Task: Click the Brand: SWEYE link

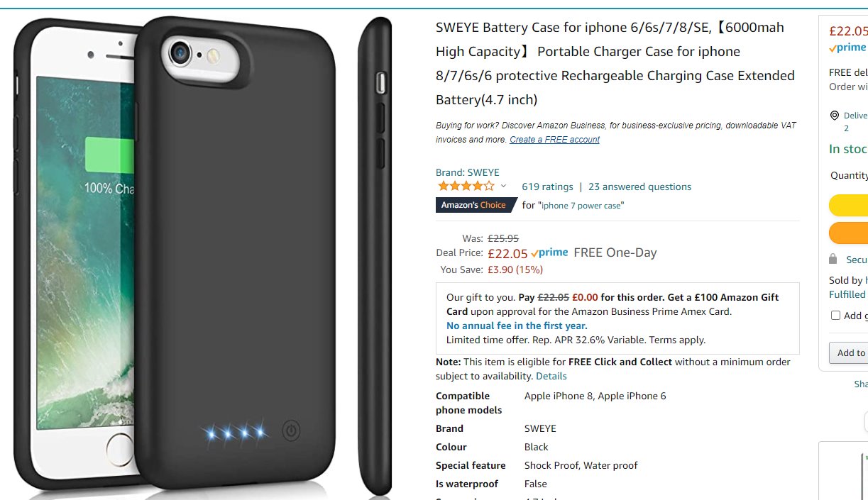Action: tap(468, 172)
